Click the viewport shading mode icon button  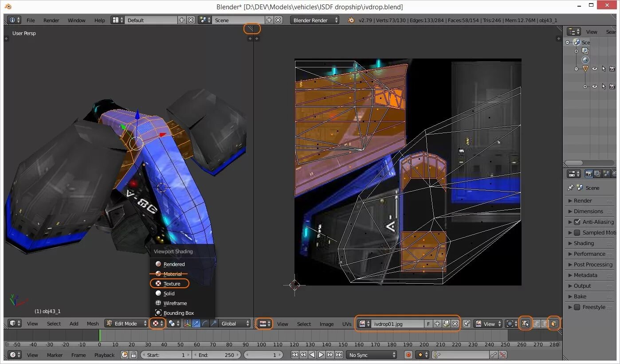coord(157,324)
